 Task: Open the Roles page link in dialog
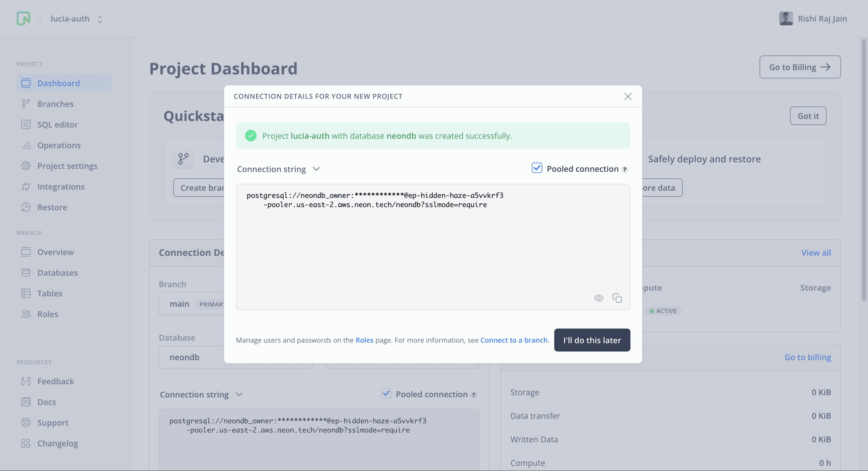coord(364,340)
